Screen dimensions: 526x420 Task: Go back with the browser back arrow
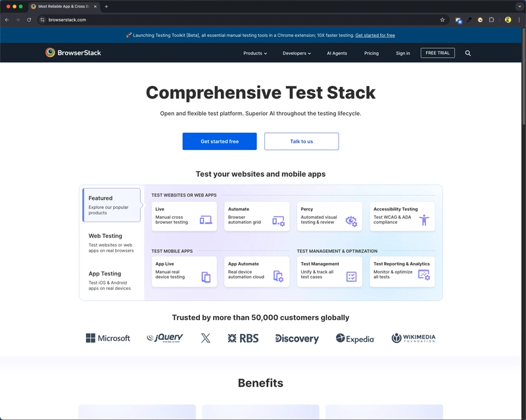click(x=7, y=20)
